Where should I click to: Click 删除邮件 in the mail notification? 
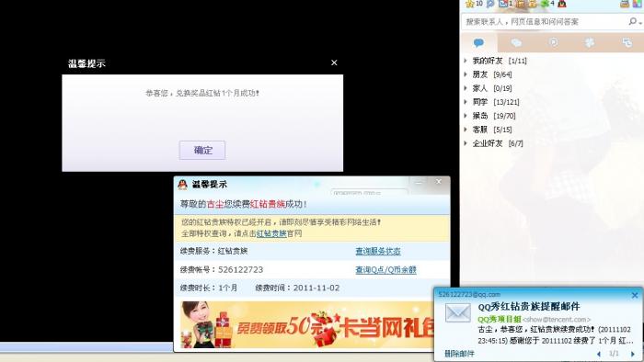pyautogui.click(x=459, y=353)
